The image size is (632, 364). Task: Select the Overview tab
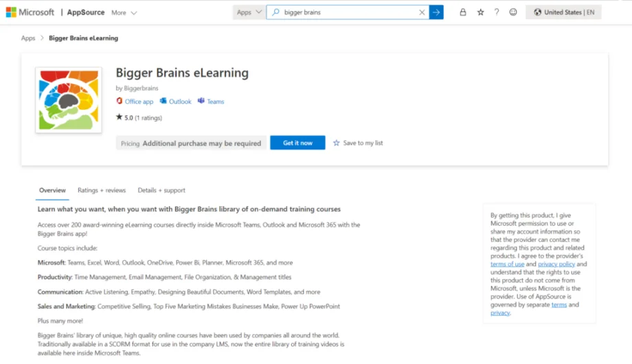coord(52,190)
